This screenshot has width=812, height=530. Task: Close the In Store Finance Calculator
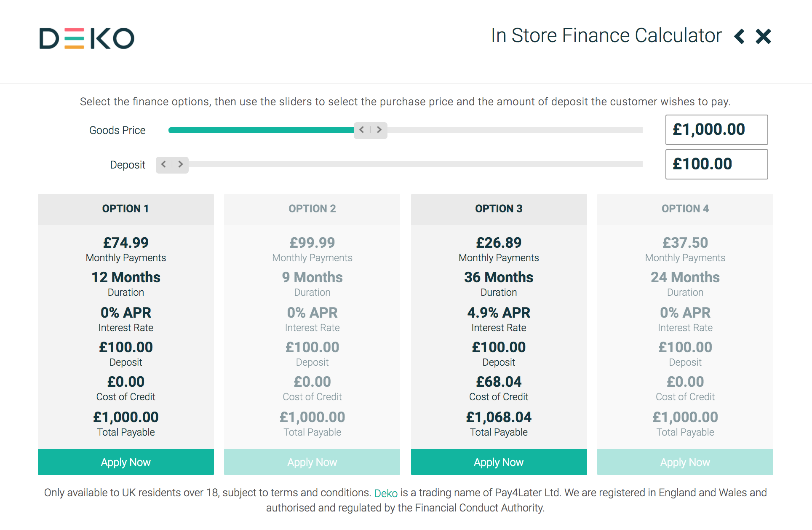coord(763,36)
